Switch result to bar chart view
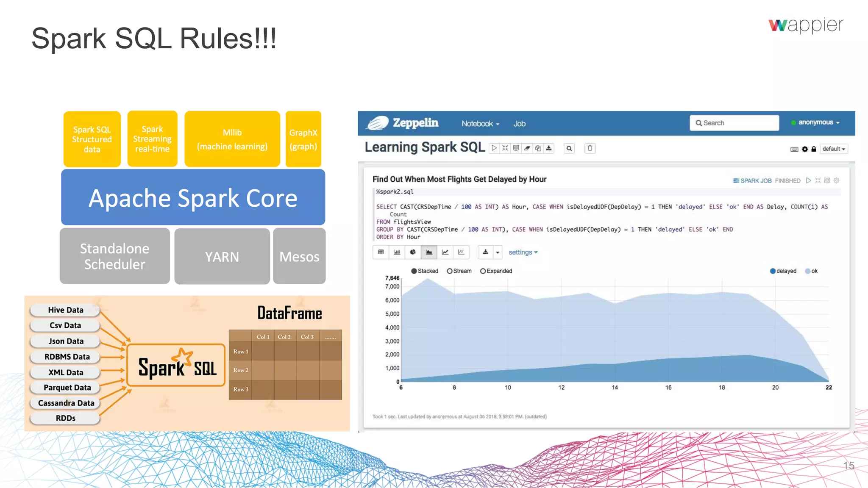 tap(397, 252)
